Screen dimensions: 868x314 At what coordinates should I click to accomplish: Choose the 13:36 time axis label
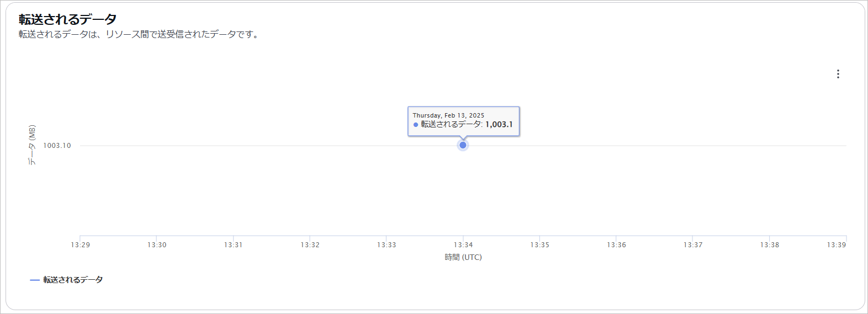[616, 245]
